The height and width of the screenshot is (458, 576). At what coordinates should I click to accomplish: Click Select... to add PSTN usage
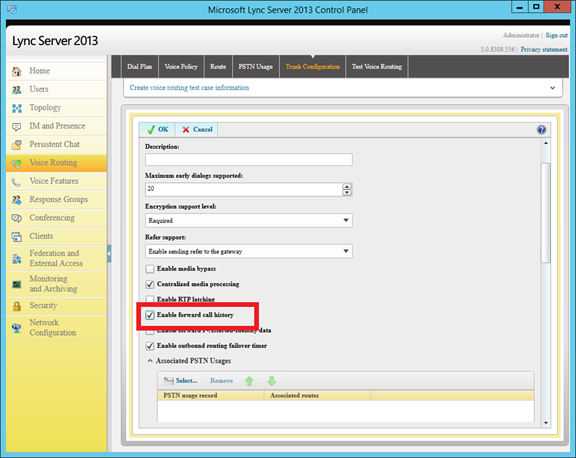click(180, 381)
